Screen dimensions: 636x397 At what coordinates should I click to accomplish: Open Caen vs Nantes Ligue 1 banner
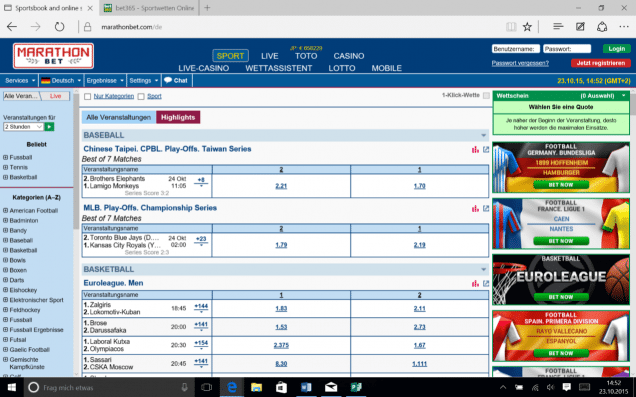click(x=561, y=223)
